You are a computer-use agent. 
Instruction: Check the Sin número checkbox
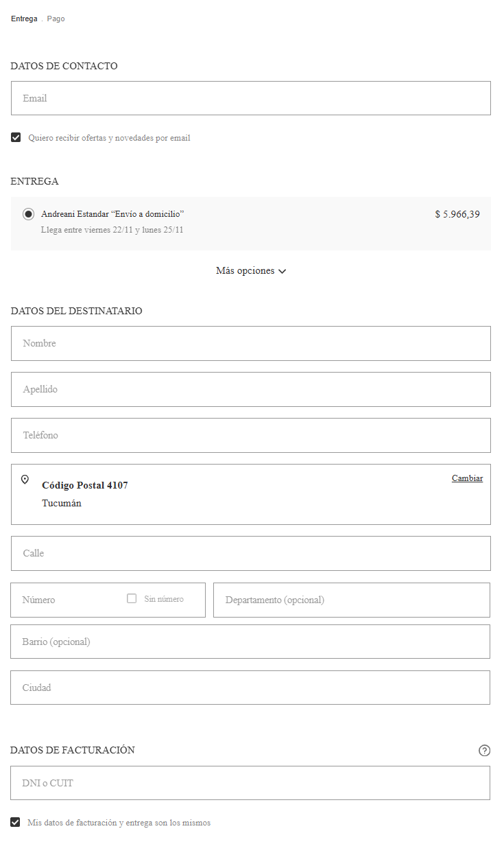click(132, 598)
